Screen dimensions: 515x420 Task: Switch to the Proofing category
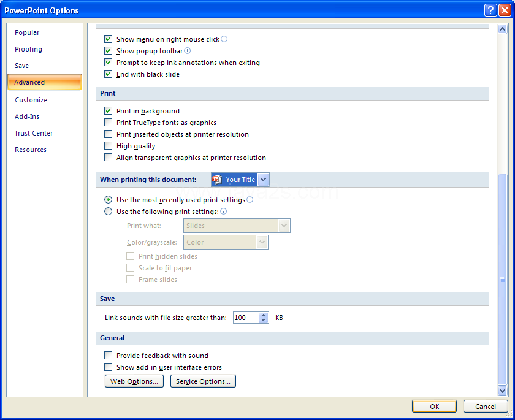(x=45, y=49)
